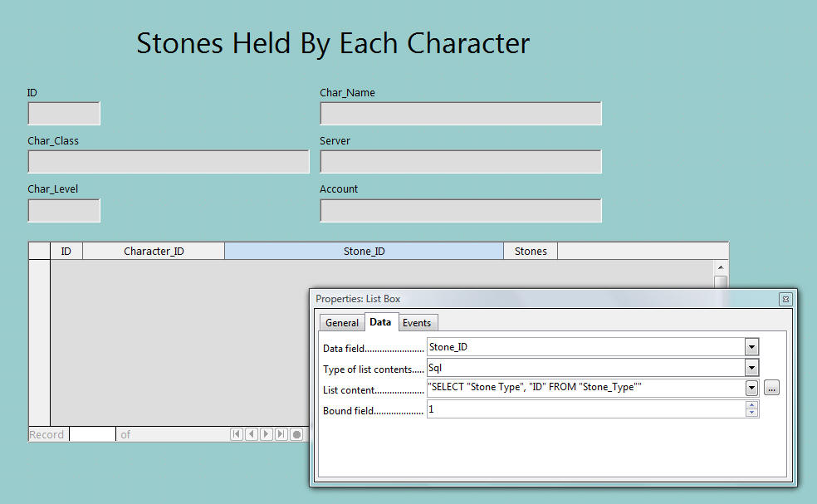Viewport: 817px width, 504px height.
Task: Switch to the General tab
Action: click(342, 323)
